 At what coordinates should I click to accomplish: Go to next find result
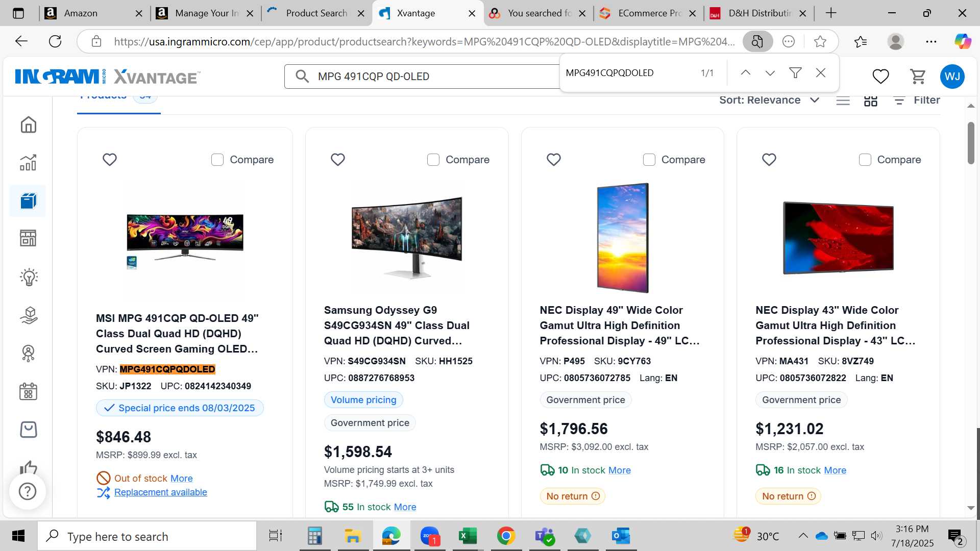[x=770, y=73]
